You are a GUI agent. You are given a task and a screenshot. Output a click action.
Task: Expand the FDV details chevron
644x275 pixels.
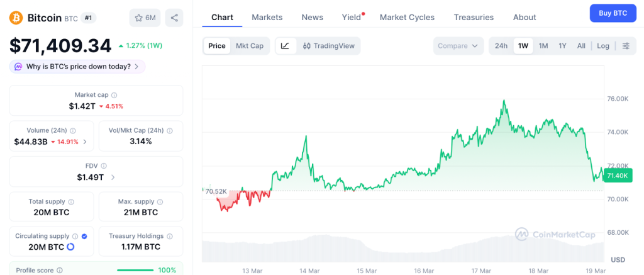(113, 177)
